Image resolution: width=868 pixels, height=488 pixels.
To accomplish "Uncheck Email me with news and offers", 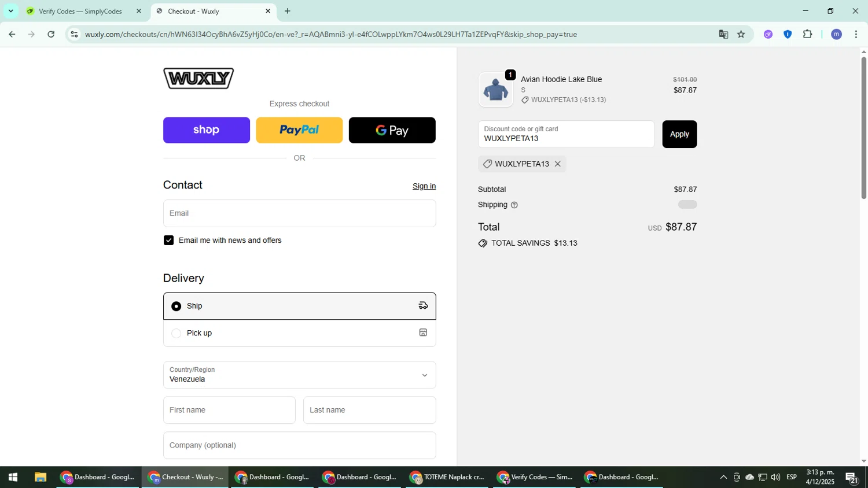I will click(168, 241).
